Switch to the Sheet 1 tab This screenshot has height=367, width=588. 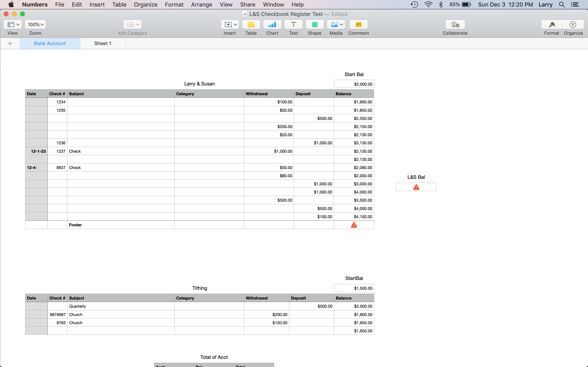103,43
